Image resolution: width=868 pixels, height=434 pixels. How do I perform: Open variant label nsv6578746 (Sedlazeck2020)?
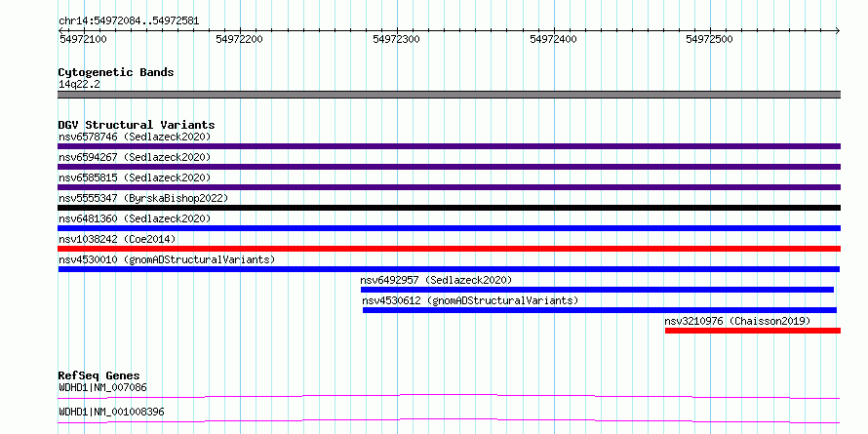[x=135, y=137]
